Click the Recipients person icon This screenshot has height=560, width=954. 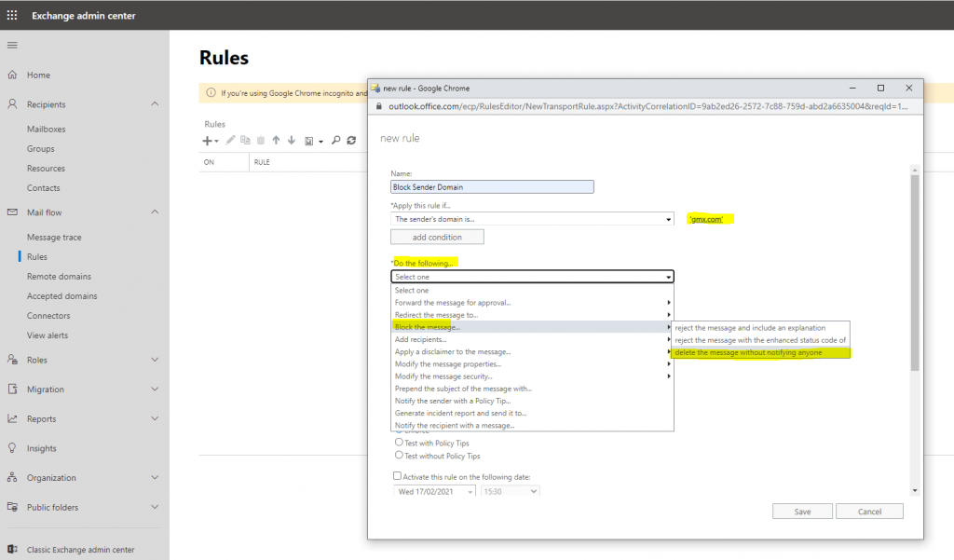pyautogui.click(x=12, y=104)
